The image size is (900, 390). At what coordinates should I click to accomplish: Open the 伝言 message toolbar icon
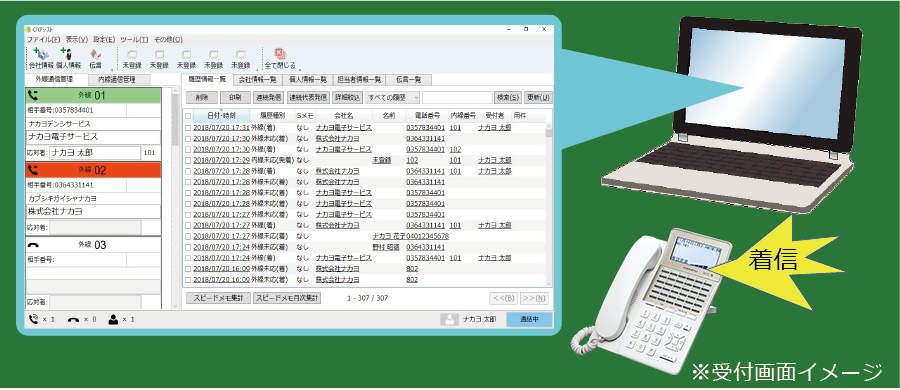95,55
